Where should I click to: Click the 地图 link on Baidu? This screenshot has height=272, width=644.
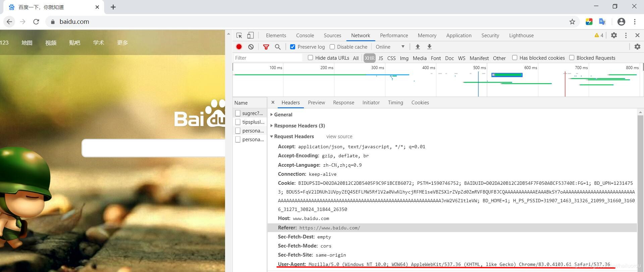[x=27, y=43]
